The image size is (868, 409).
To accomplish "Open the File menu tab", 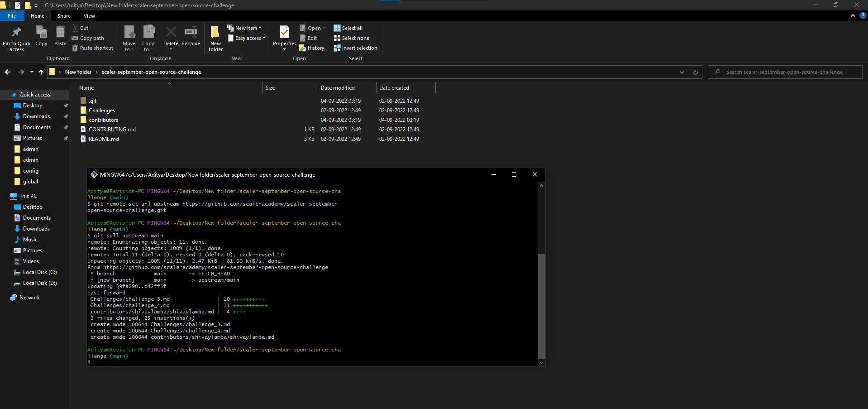I will pos(12,16).
